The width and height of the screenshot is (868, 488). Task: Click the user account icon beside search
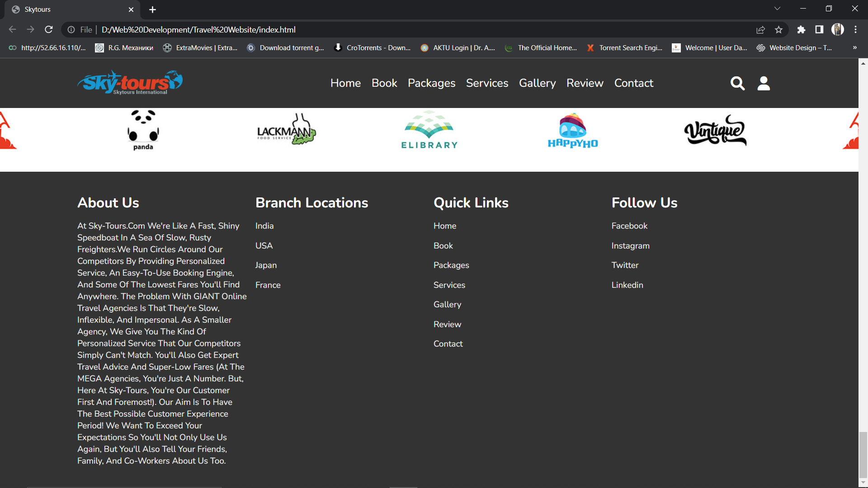(763, 83)
